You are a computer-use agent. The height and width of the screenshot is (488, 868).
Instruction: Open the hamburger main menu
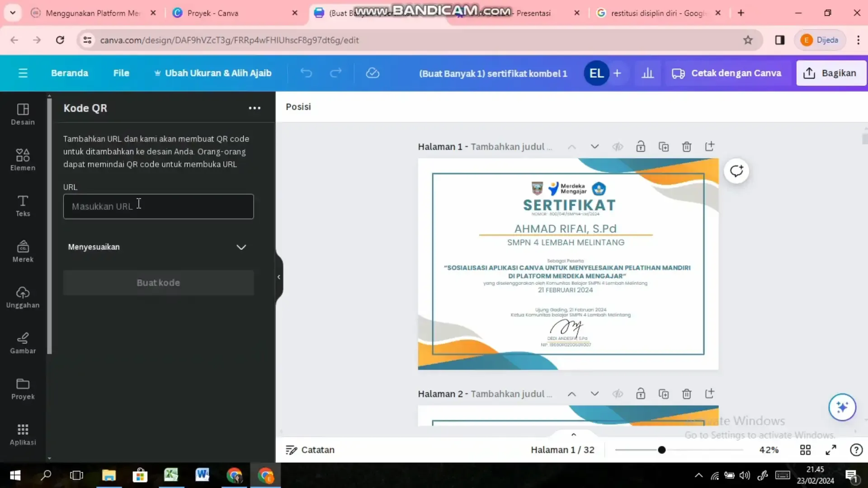click(23, 73)
